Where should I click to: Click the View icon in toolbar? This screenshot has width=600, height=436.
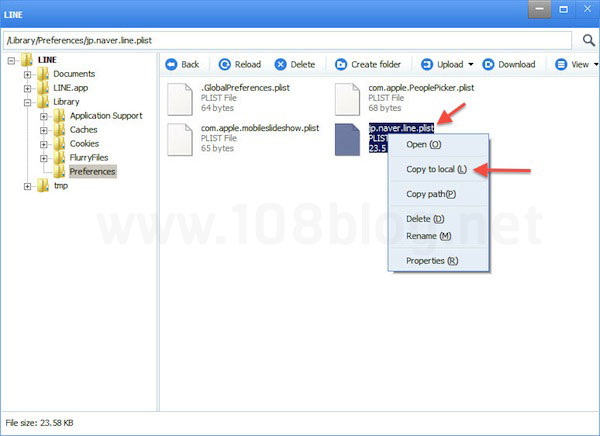561,64
